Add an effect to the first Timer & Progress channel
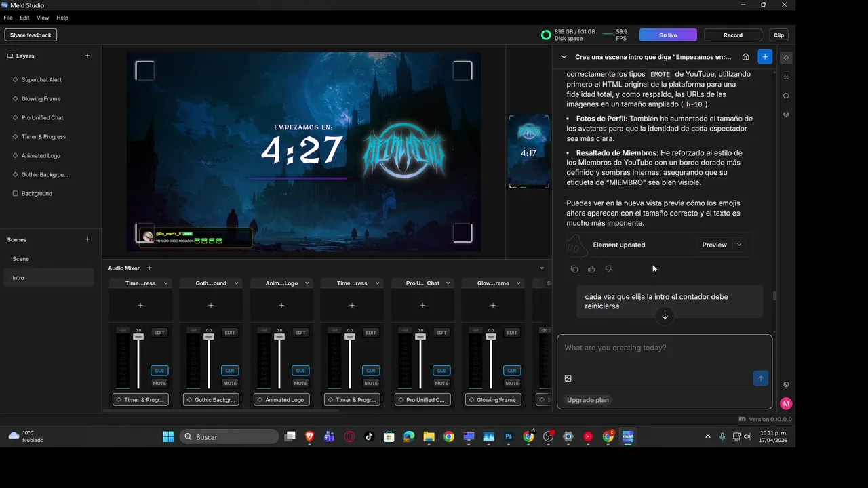The height and width of the screenshot is (488, 868). tap(140, 306)
